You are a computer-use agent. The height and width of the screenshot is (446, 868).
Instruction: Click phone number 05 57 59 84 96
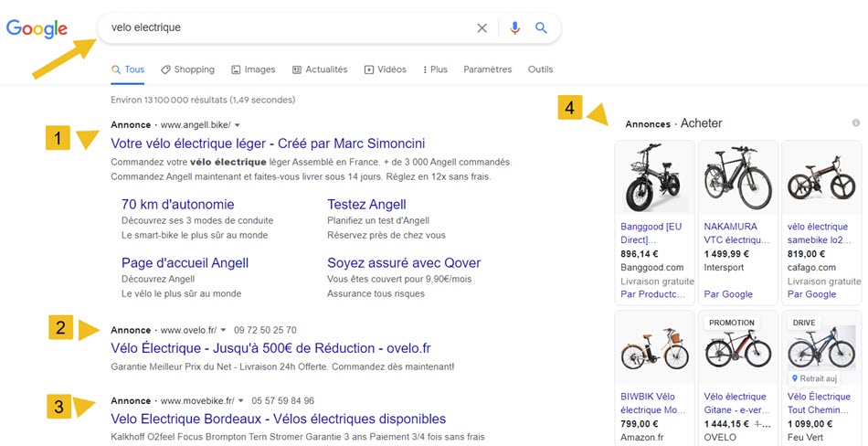coord(283,400)
